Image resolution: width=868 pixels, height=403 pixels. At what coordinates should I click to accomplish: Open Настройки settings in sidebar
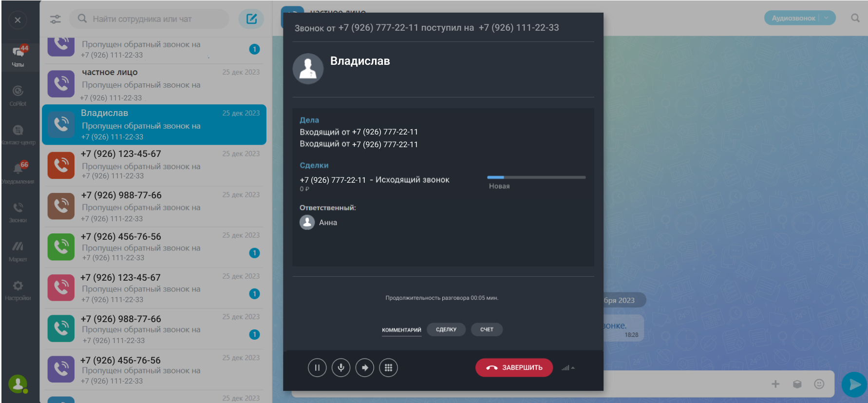[x=18, y=290]
